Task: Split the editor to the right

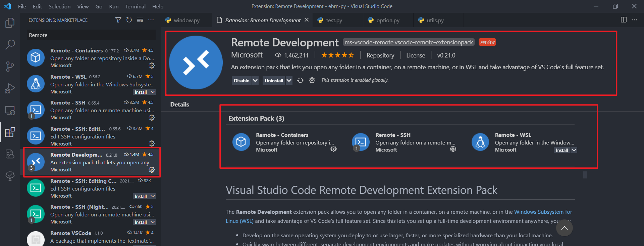Action: 624,20
